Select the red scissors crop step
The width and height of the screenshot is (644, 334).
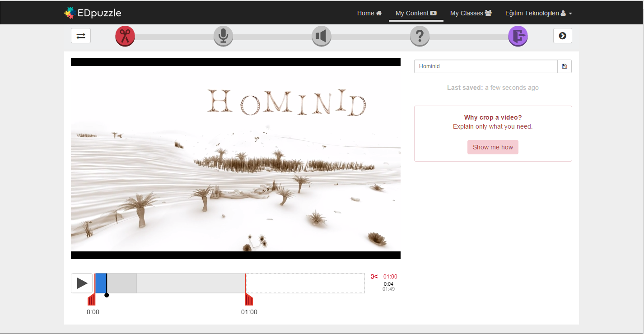(x=125, y=36)
